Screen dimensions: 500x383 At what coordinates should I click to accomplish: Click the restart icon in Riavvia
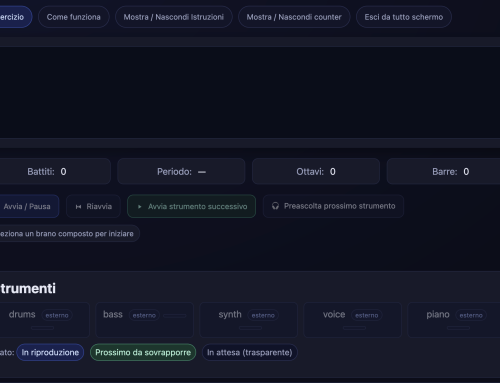[x=78, y=207]
